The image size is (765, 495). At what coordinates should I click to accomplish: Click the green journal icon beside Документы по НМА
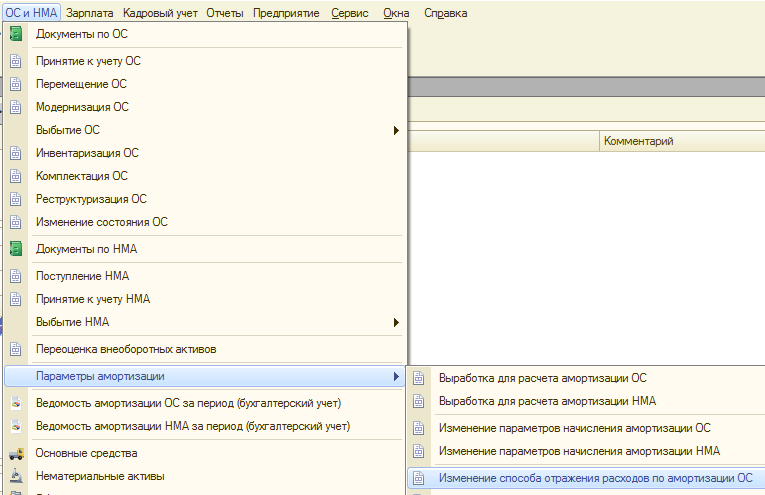click(x=16, y=249)
